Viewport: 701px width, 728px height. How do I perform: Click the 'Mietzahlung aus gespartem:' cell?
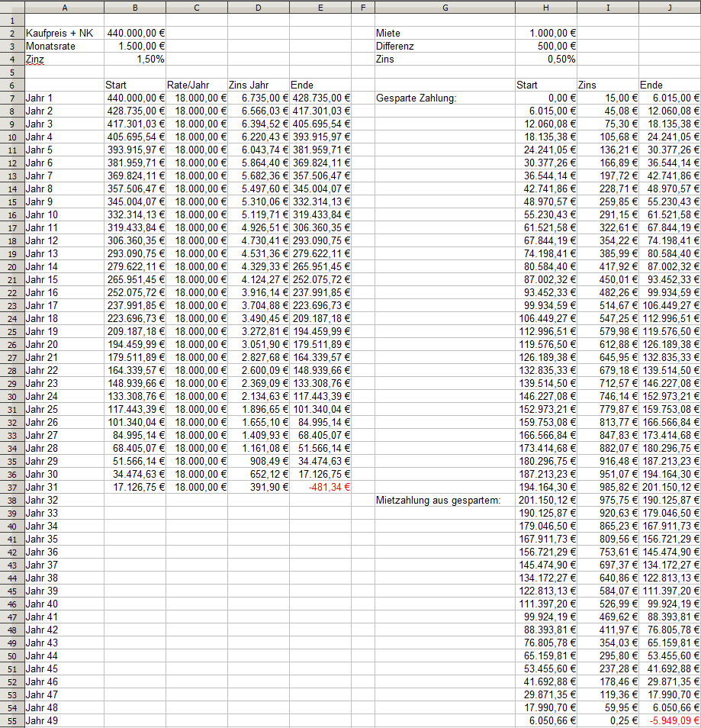(445, 501)
